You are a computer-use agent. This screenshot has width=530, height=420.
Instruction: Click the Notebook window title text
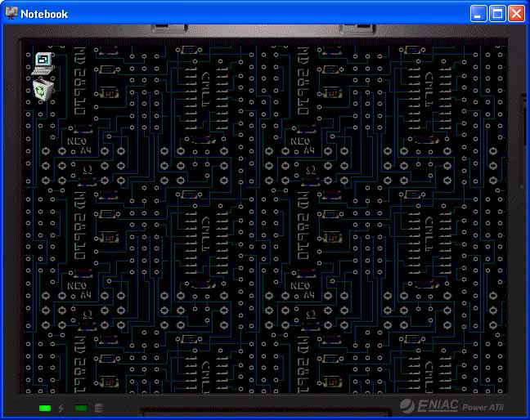pyautogui.click(x=44, y=14)
